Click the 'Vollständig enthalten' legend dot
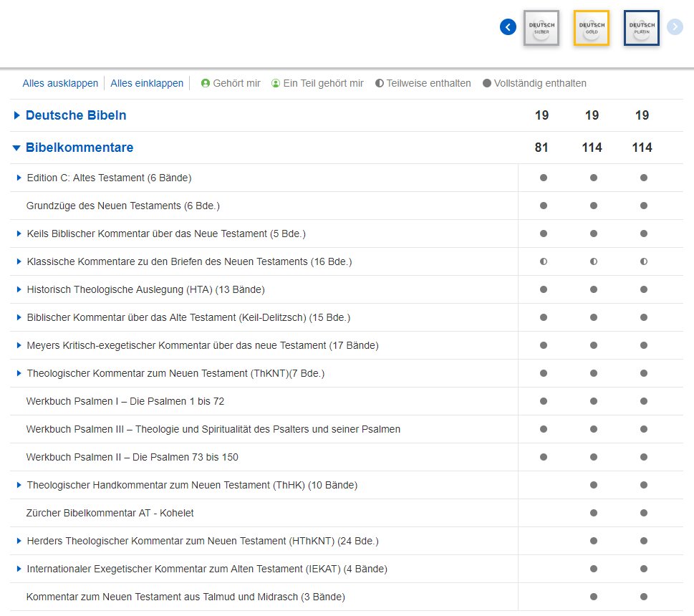 tap(487, 83)
